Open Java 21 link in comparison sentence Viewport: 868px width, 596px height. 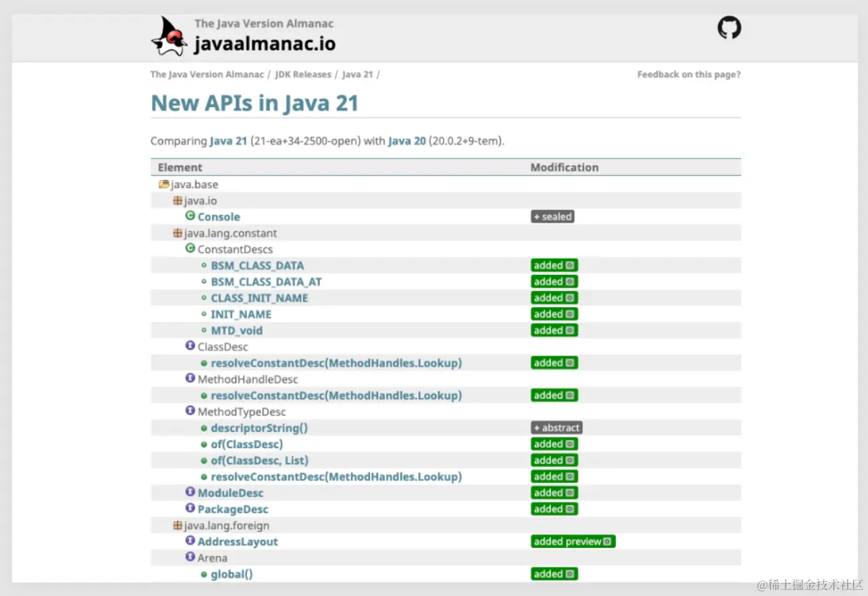click(x=228, y=141)
